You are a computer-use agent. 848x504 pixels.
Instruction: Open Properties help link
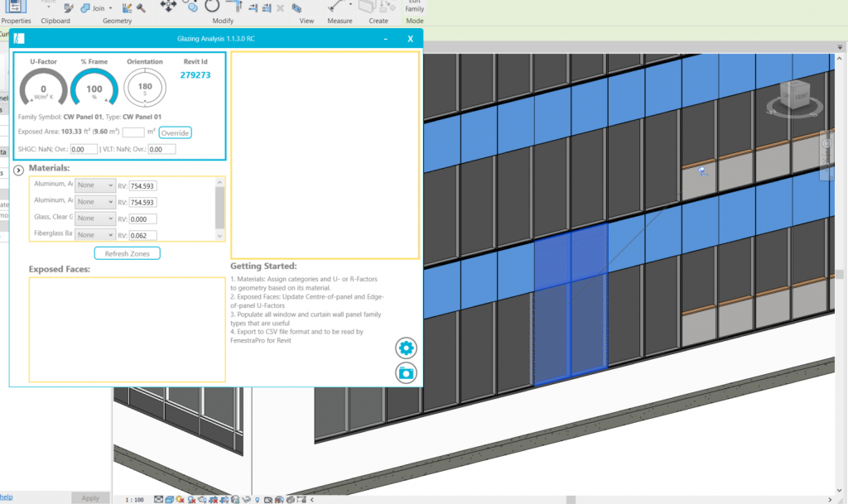(7, 497)
